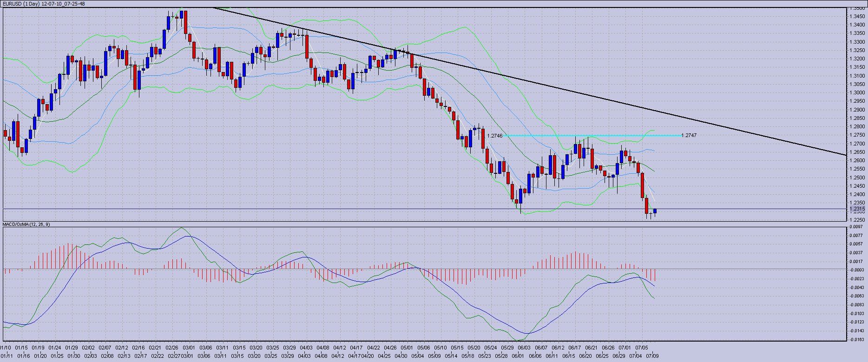868x362 pixels.
Task: Click the 1.2450 price axis label
Action: click(857, 186)
